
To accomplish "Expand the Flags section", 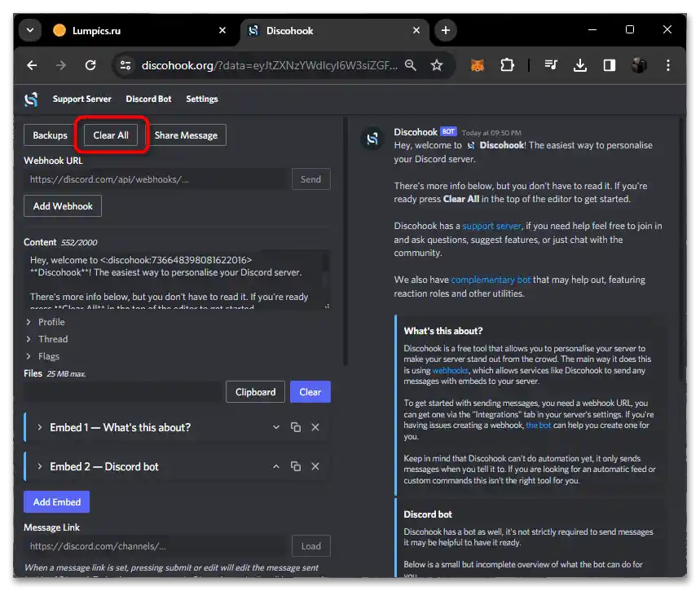I will tap(44, 356).
